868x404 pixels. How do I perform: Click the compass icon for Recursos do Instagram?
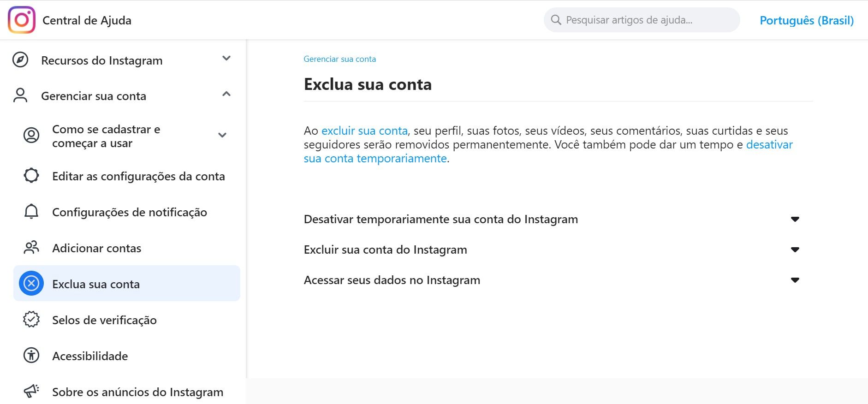tap(20, 60)
